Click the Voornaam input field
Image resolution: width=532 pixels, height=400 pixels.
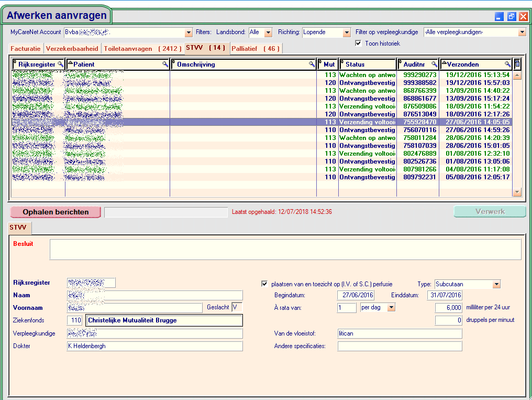(x=135, y=308)
